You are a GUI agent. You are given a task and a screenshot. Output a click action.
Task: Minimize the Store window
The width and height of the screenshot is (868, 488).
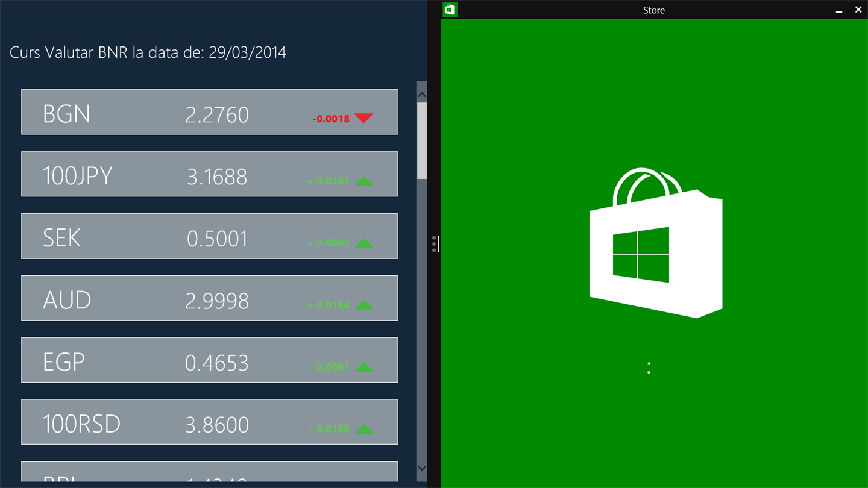click(838, 10)
